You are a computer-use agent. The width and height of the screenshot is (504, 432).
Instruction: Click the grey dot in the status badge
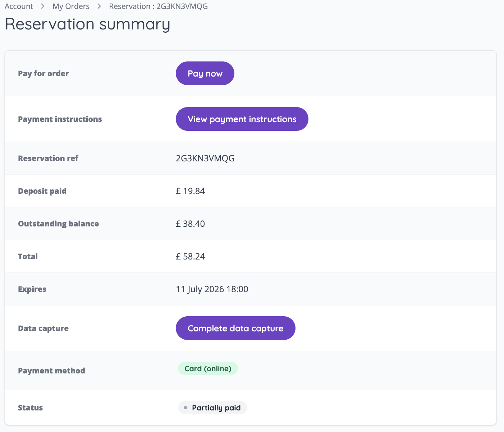[185, 408]
